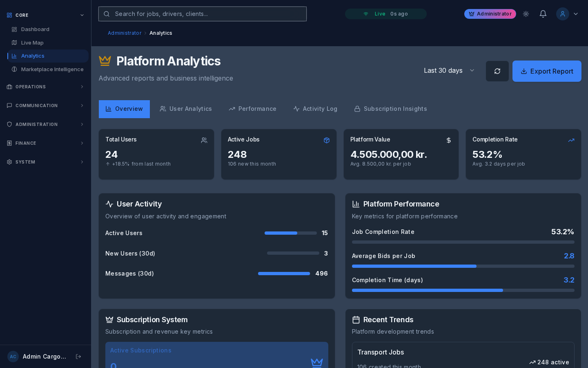Open the Subscription Insights tab
The height and width of the screenshot is (368, 588).
pos(390,109)
